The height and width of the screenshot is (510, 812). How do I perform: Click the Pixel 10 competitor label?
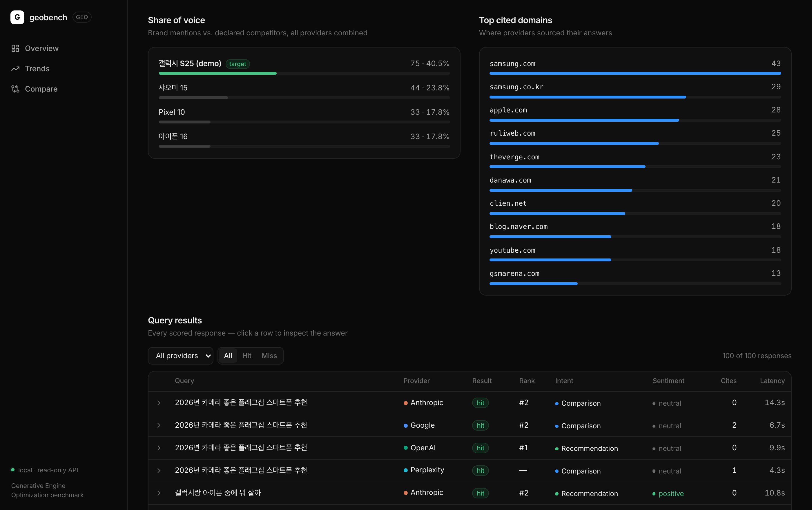pyautogui.click(x=172, y=112)
